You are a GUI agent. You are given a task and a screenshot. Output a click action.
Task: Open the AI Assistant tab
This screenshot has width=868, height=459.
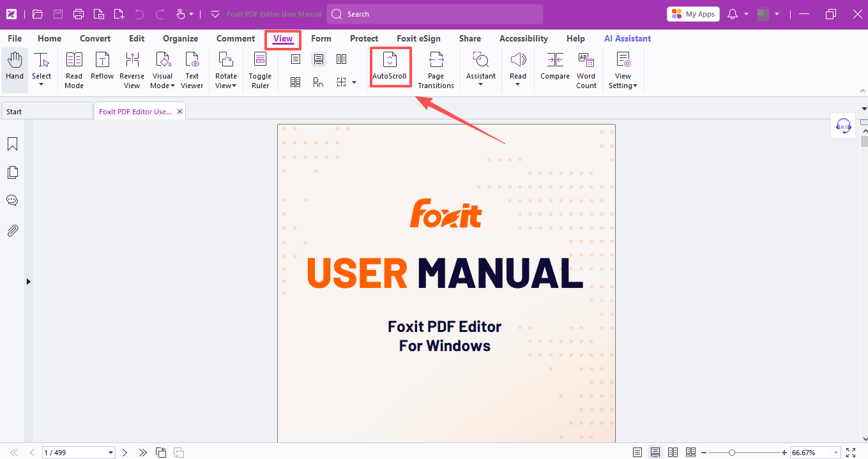tap(628, 38)
